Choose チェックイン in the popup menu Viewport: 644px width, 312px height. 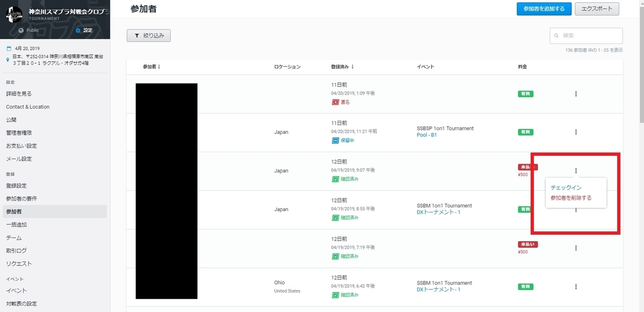(x=566, y=188)
